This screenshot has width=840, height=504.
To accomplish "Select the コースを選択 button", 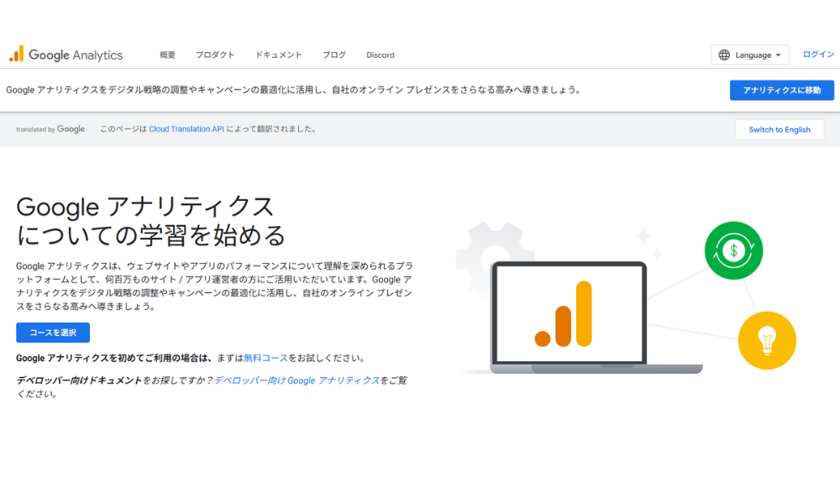I will (52, 333).
